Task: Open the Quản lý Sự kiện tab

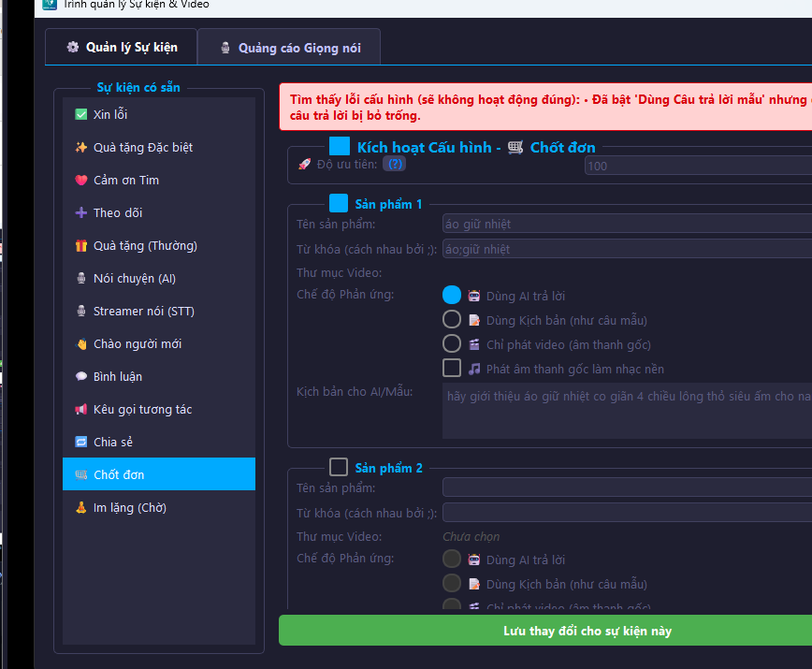Action: [121, 47]
